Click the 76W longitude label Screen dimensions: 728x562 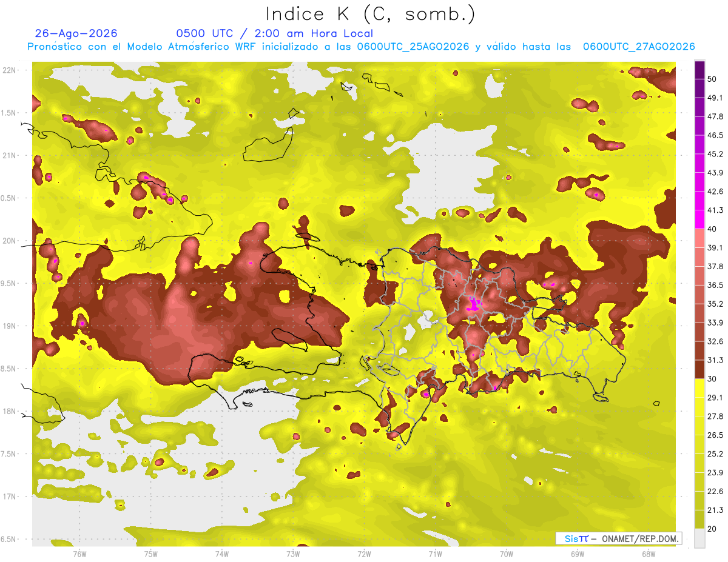pos(79,554)
